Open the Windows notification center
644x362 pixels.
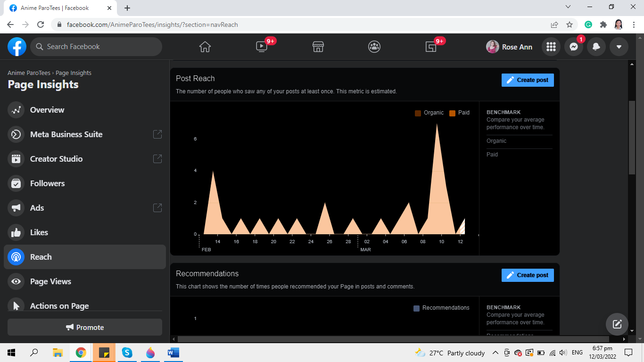tap(628, 353)
